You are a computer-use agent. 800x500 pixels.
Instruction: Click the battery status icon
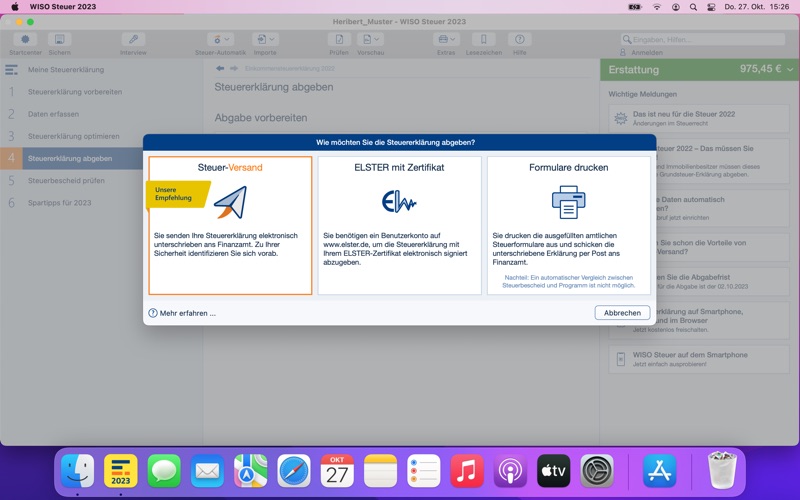pos(635,7)
